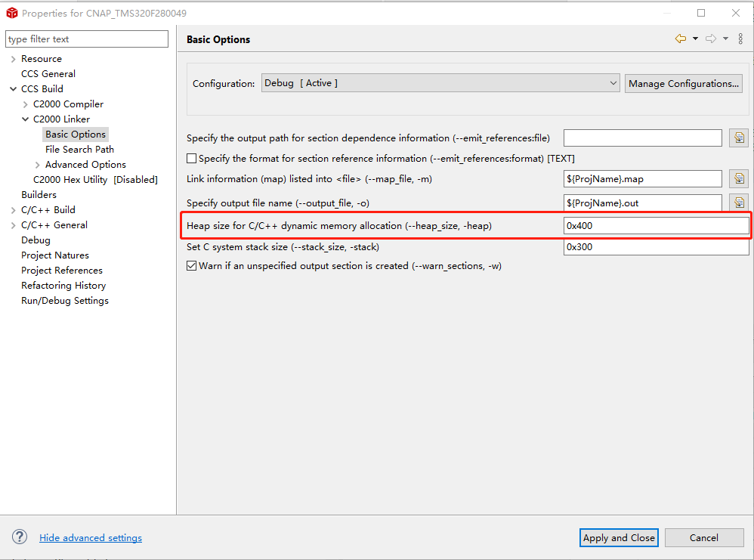Click browse icon beside emit_references file field
The width and height of the screenshot is (754, 560).
[x=738, y=138]
